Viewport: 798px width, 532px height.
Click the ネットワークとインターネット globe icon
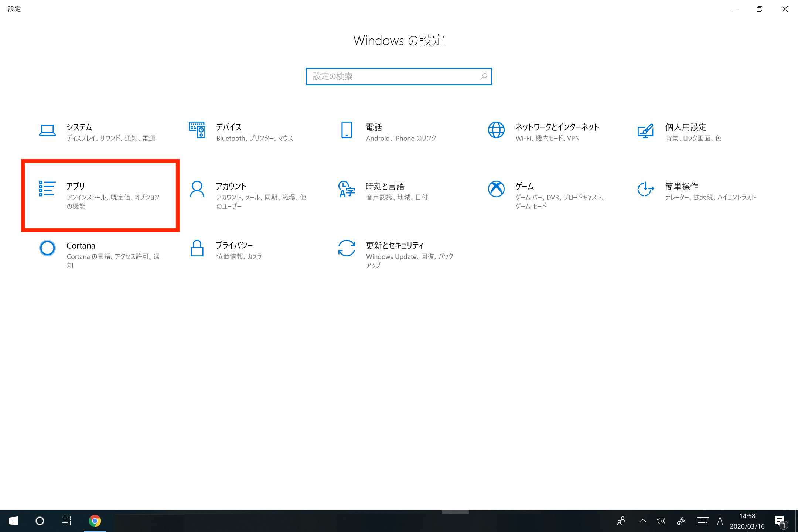496,130
